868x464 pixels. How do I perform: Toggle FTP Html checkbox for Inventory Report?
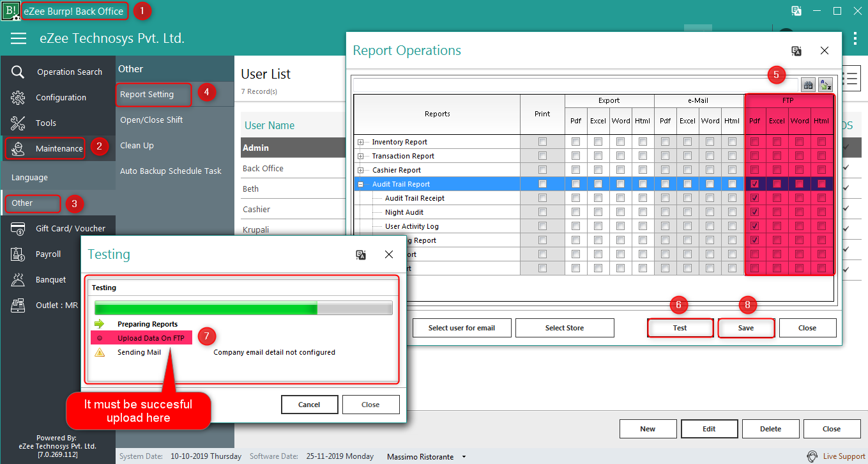[x=821, y=142]
